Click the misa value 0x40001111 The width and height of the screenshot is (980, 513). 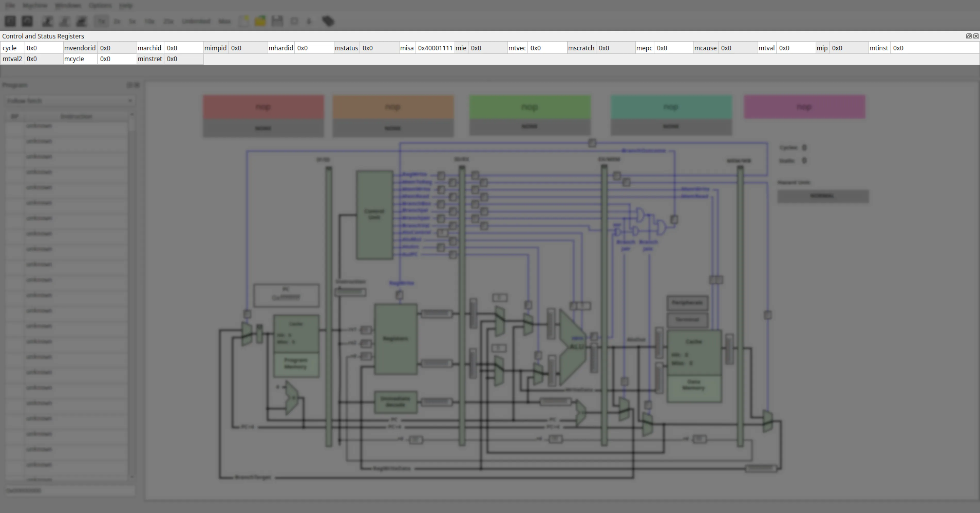coord(435,48)
